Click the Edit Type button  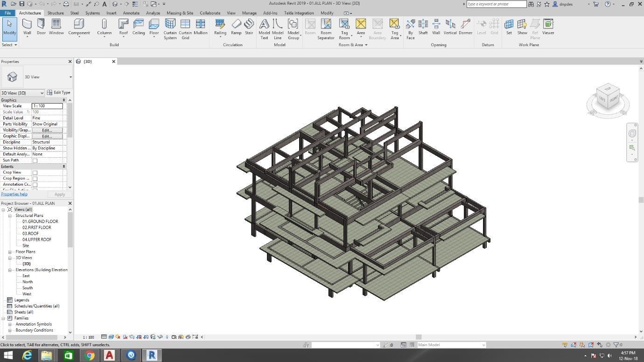click(59, 92)
